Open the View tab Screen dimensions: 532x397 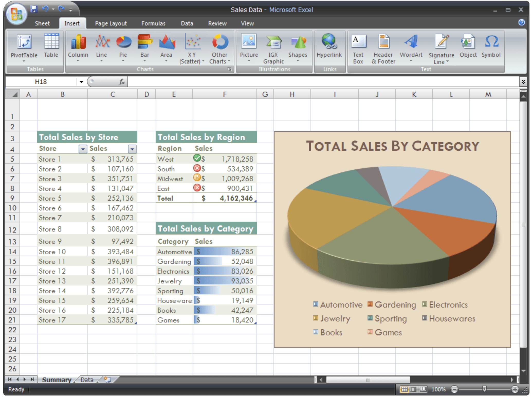tap(247, 23)
